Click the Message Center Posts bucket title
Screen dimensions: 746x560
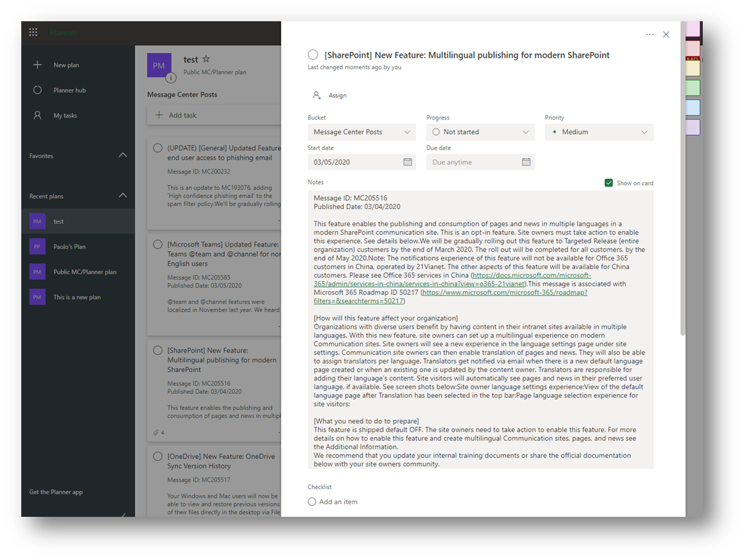tap(182, 94)
